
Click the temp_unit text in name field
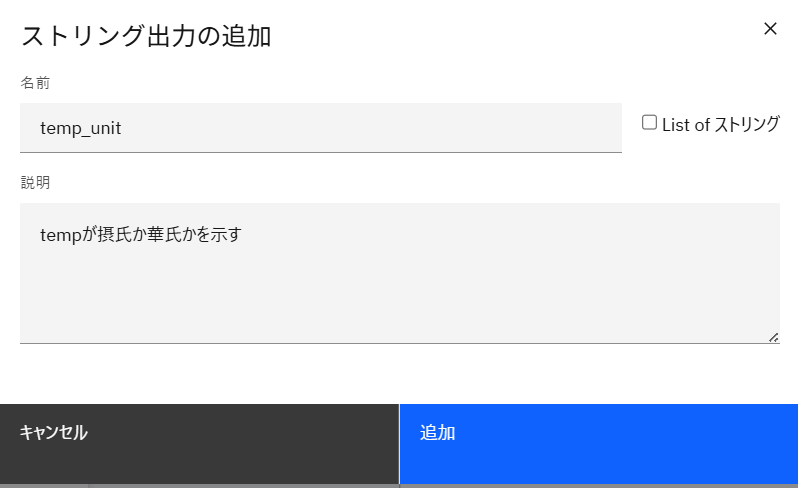pos(81,128)
